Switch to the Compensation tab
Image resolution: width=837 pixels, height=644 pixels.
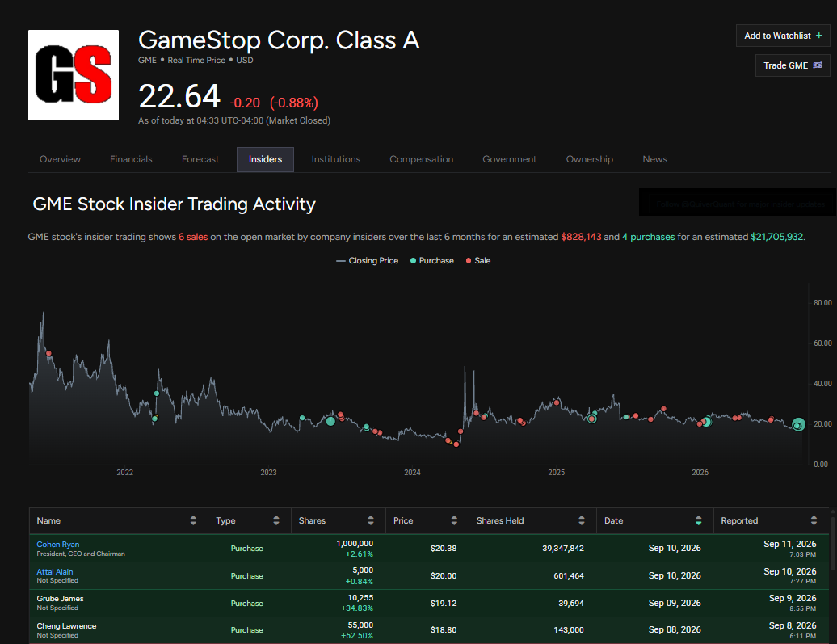pyautogui.click(x=421, y=159)
